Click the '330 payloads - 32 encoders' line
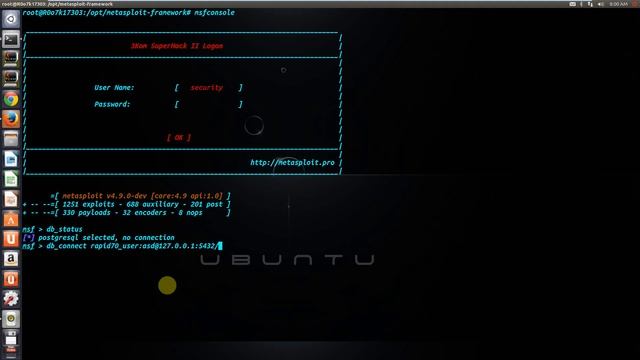 (127, 213)
